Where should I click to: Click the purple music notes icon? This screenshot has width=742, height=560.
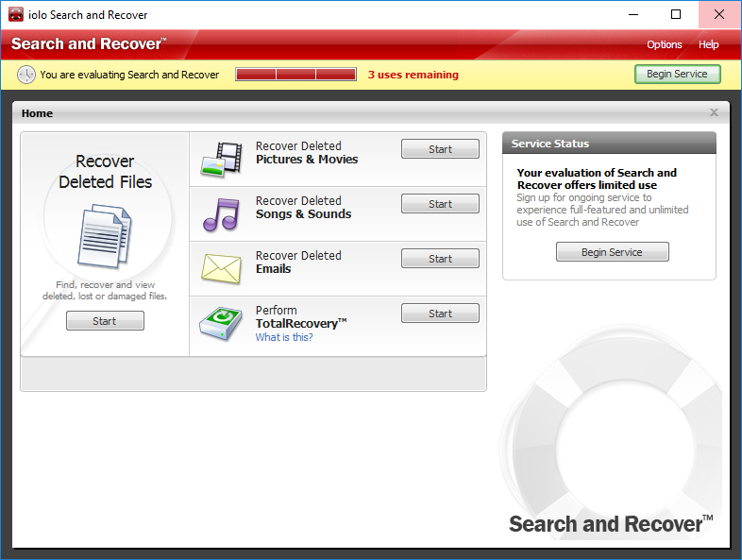pyautogui.click(x=221, y=214)
